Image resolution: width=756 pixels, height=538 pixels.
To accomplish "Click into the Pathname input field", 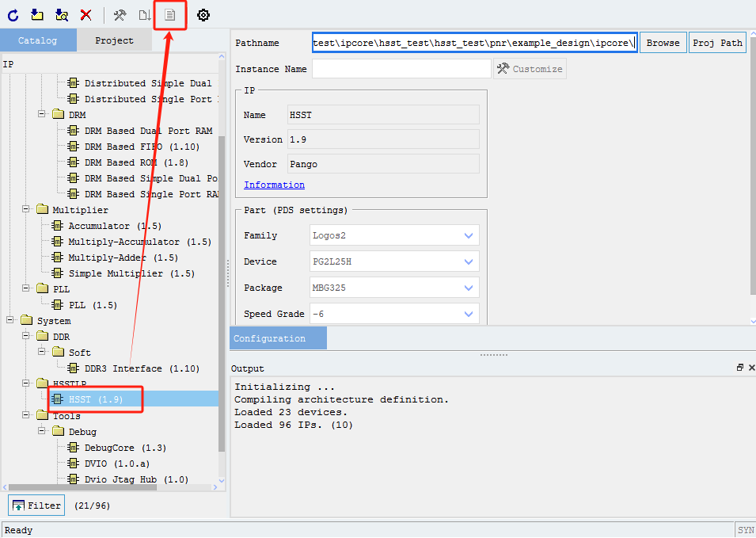I will pyautogui.click(x=475, y=43).
